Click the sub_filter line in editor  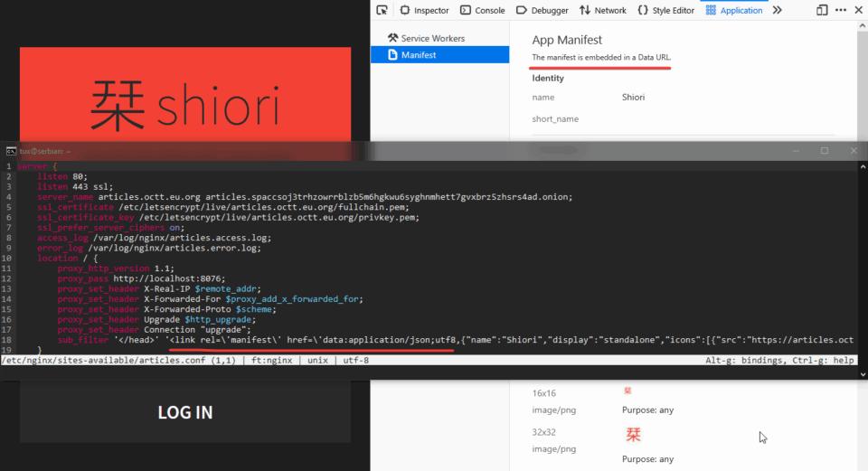pyautogui.click(x=455, y=340)
